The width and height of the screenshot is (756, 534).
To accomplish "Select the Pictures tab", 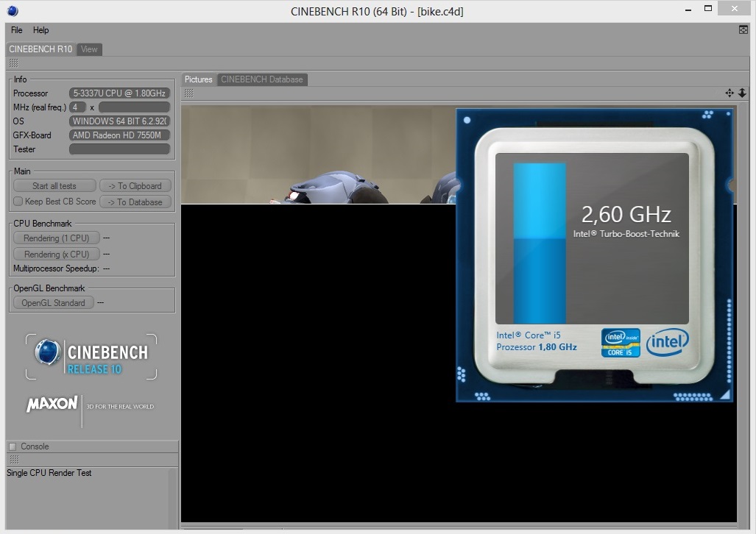I will click(198, 79).
